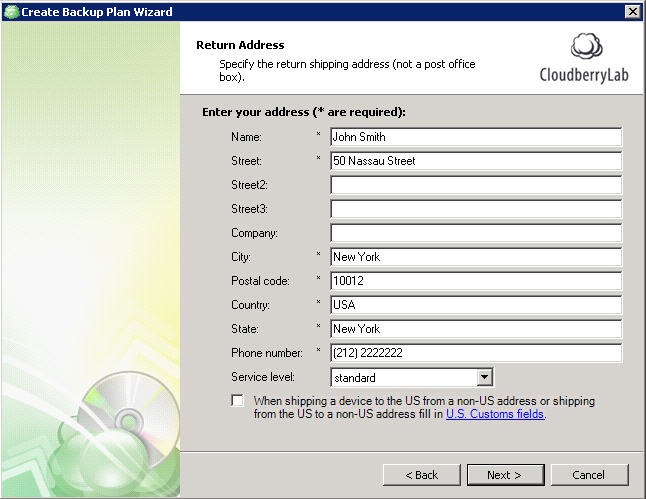The height and width of the screenshot is (499, 646).
Task: Close the Create Backup Plan Wizard window
Action: pos(632,12)
